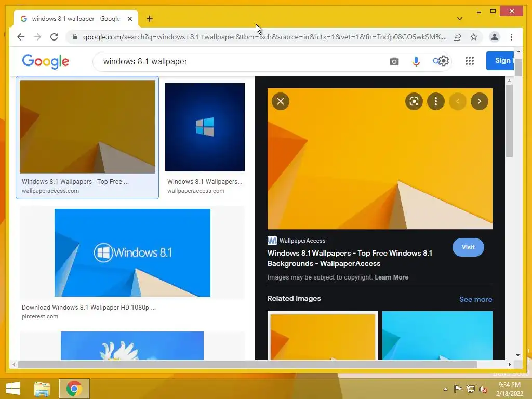Viewport: 532px width, 399px height.
Task: Open Chrome three-dot menu
Action: click(511, 37)
